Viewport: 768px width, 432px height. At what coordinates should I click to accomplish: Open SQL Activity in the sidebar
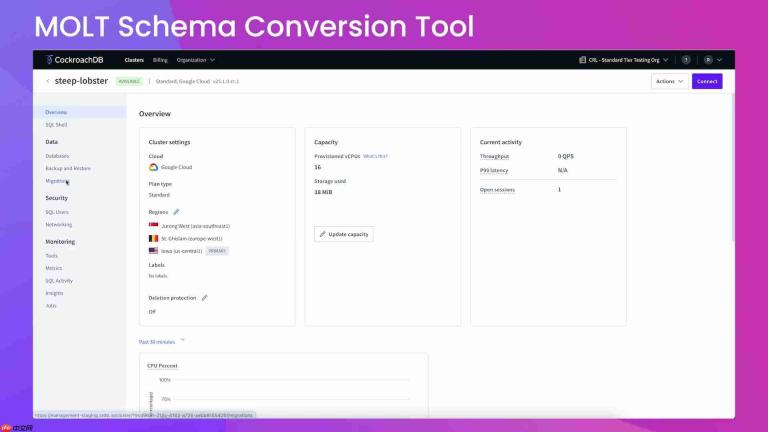click(59, 281)
